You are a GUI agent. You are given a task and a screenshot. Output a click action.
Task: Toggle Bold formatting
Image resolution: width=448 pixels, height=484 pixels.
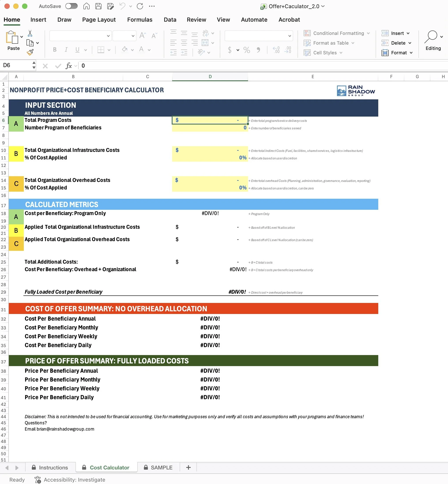[x=55, y=50]
